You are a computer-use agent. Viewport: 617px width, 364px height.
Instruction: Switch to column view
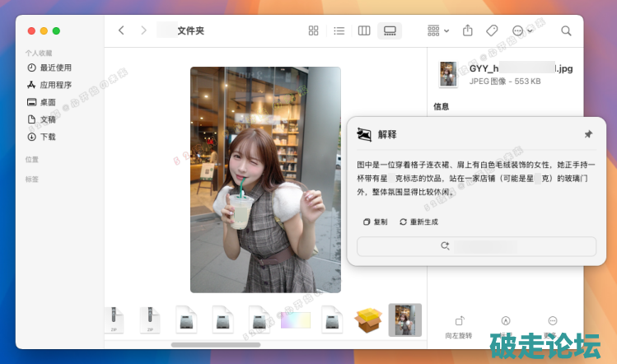click(364, 30)
